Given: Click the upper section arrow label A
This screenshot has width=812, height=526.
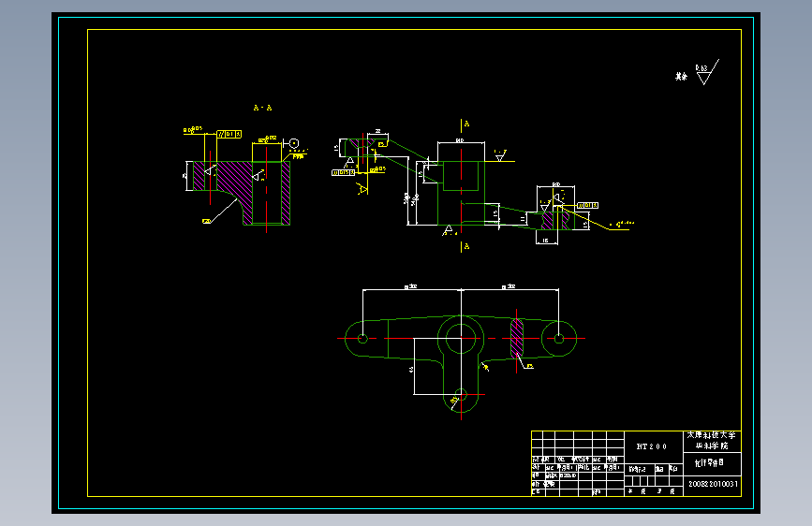Looking at the screenshot, I should click(x=466, y=124).
